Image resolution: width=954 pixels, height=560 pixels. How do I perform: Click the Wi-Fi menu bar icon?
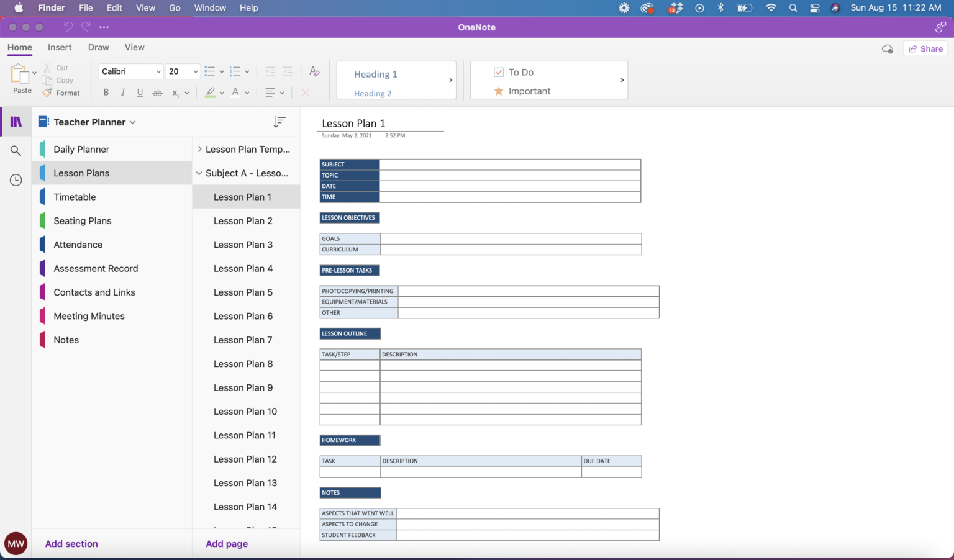pos(771,7)
